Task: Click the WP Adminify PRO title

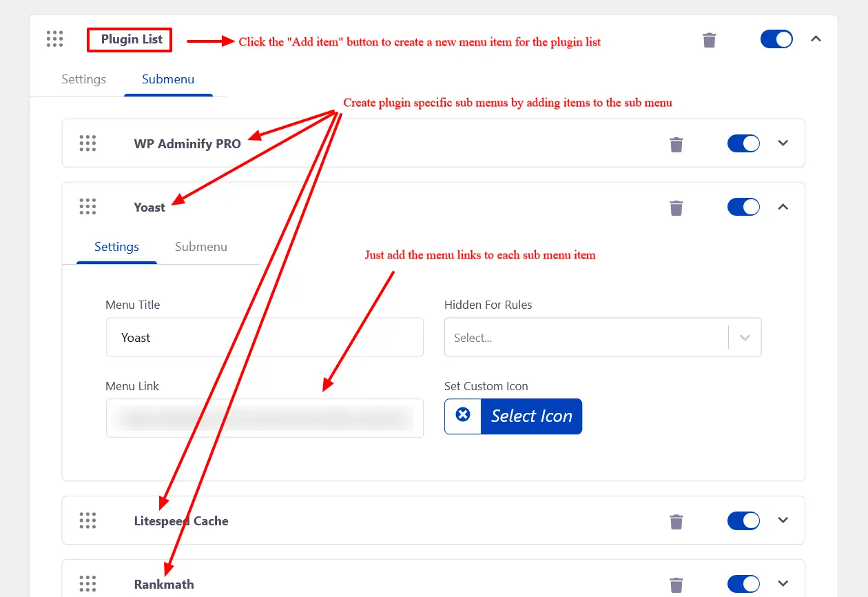Action: [187, 144]
